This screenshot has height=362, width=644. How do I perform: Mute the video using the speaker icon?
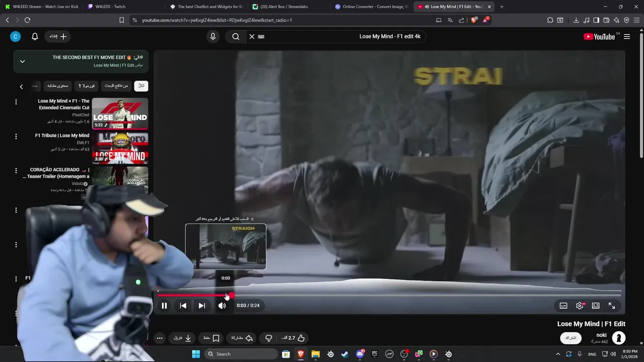pos(222,306)
